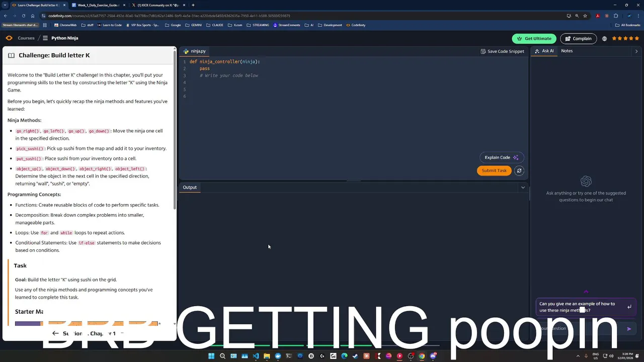Switch to the Notes tab

click(x=567, y=51)
